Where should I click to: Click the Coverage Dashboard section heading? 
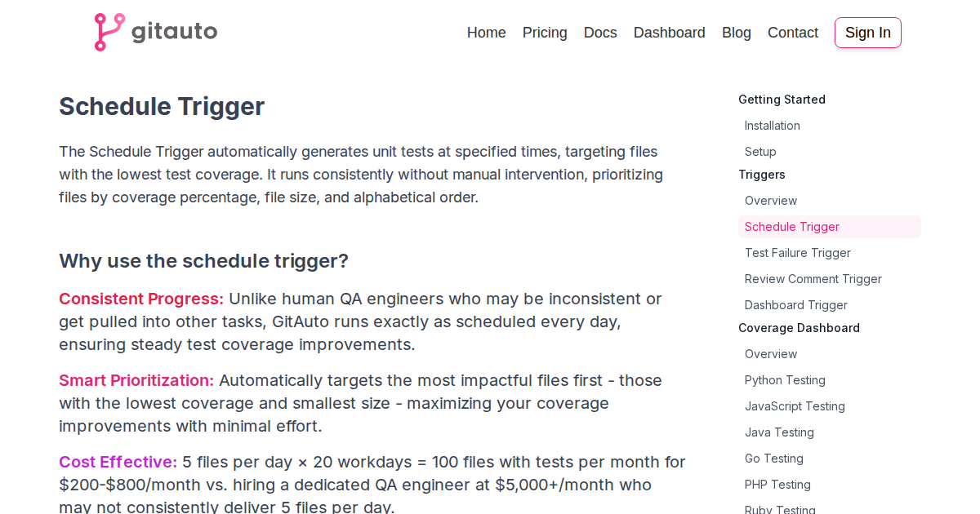[x=799, y=328]
